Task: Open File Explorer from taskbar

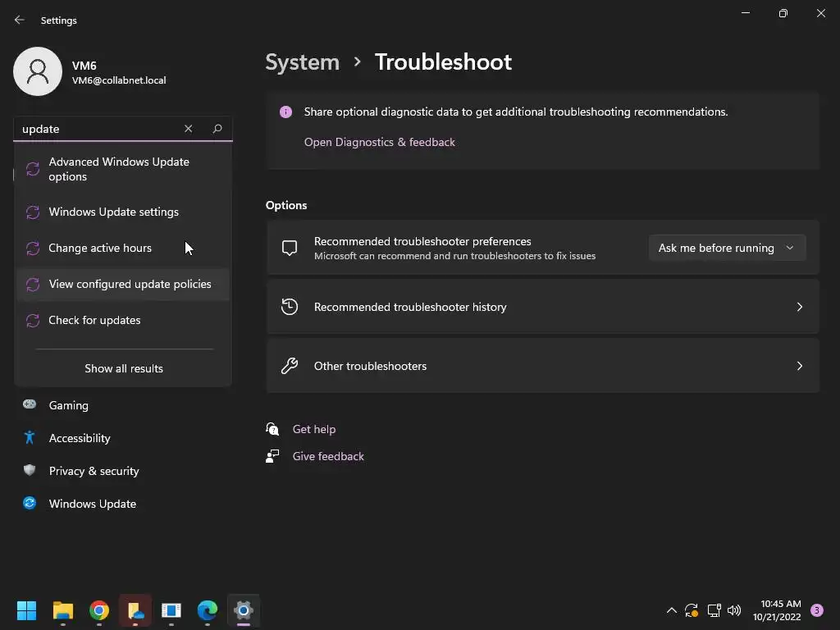Action: [62, 610]
